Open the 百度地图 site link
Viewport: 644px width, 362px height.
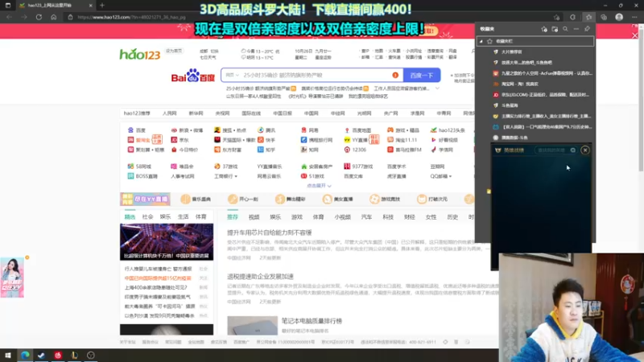point(357,130)
